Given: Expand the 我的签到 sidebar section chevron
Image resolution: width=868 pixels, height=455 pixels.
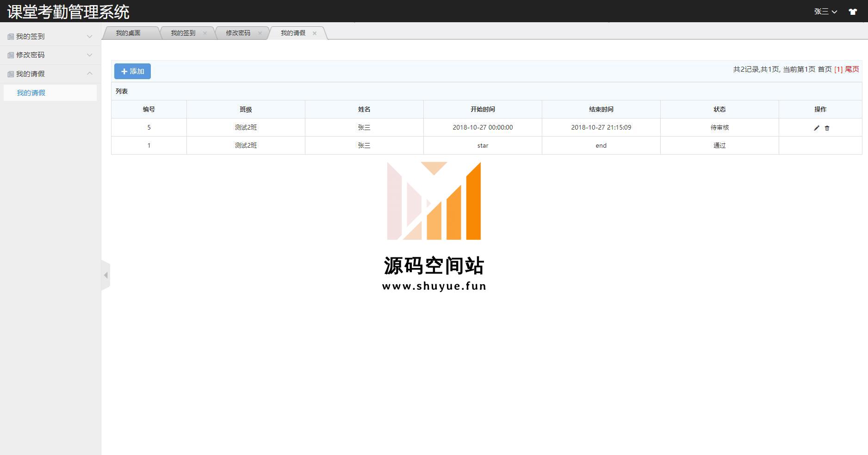Looking at the screenshot, I should click(x=90, y=36).
